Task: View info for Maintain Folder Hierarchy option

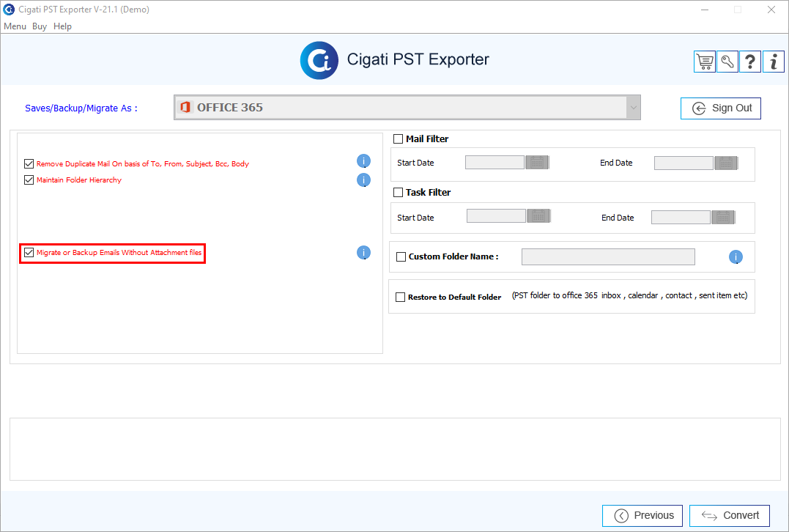Action: [x=363, y=180]
